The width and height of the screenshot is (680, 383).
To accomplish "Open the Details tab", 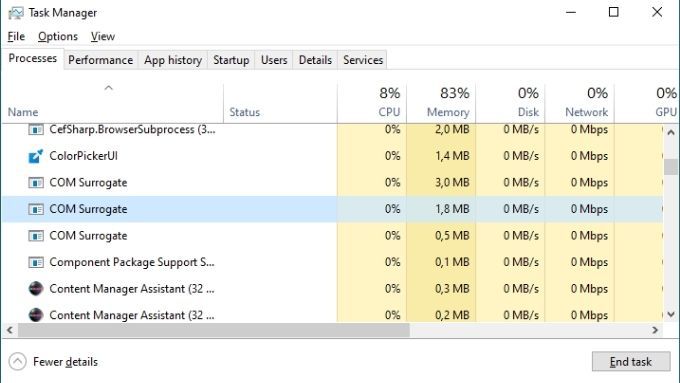I will pyautogui.click(x=315, y=60).
